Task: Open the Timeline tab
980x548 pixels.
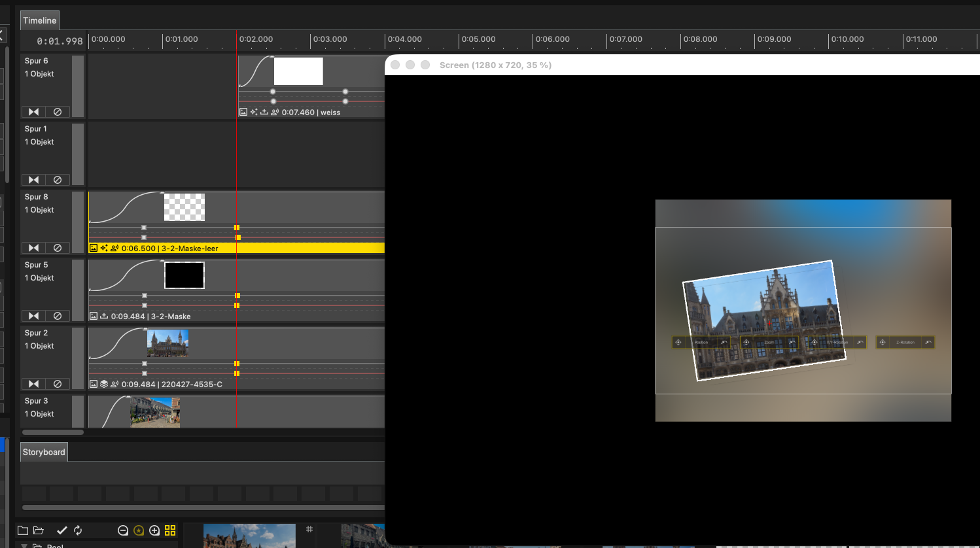Action: 40,20
